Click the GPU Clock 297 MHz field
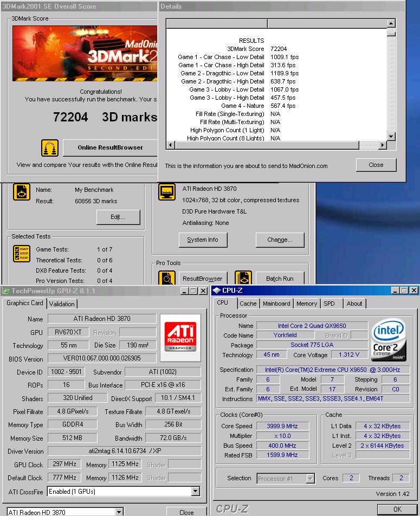The width and height of the screenshot is (420, 516). (64, 464)
